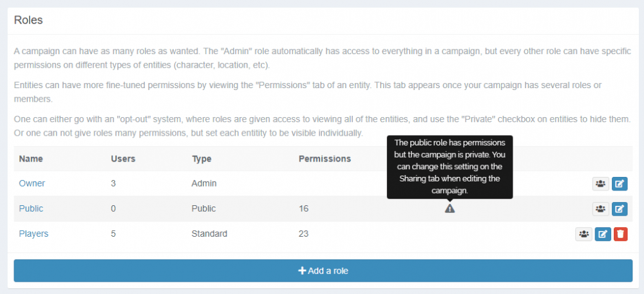Screen dimensions: 644x294
Task: Delete the Players role with trash icon
Action: pos(620,234)
